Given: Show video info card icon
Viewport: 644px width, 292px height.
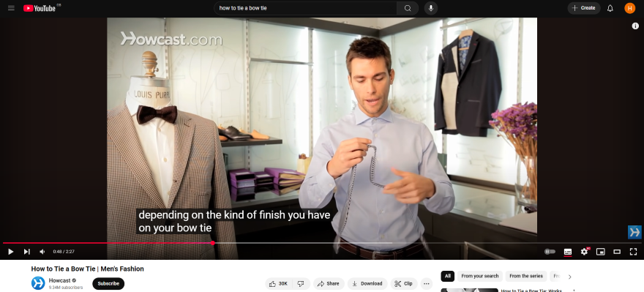Looking at the screenshot, I should (x=635, y=26).
